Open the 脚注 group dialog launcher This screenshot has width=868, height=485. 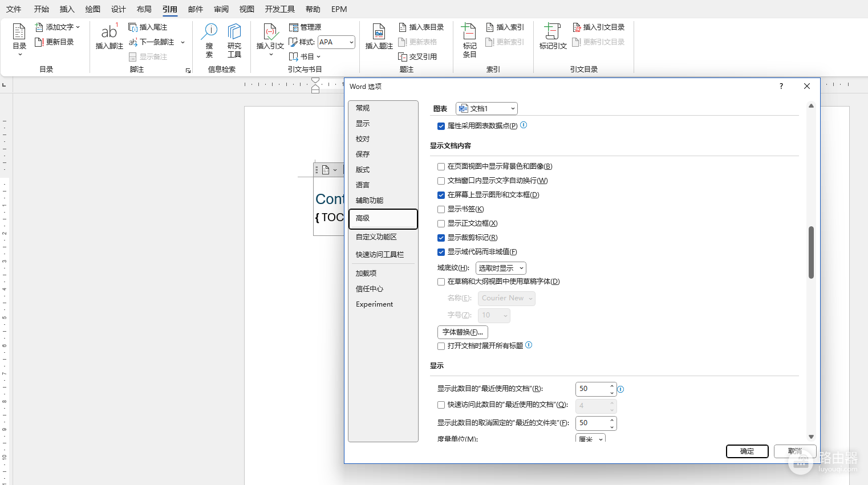tap(188, 71)
